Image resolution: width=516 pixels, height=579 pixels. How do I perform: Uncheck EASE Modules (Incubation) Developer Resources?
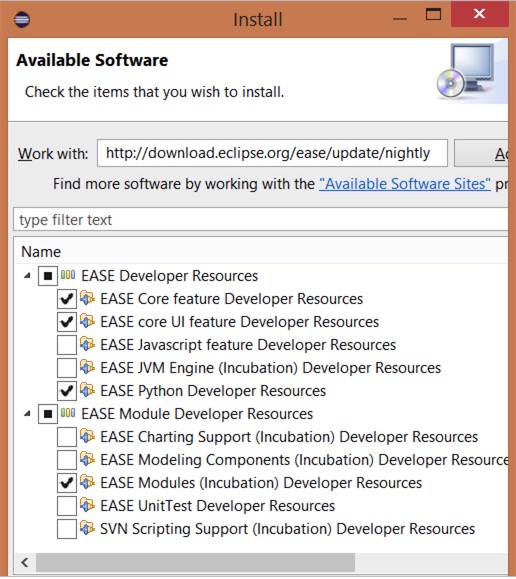(x=67, y=483)
